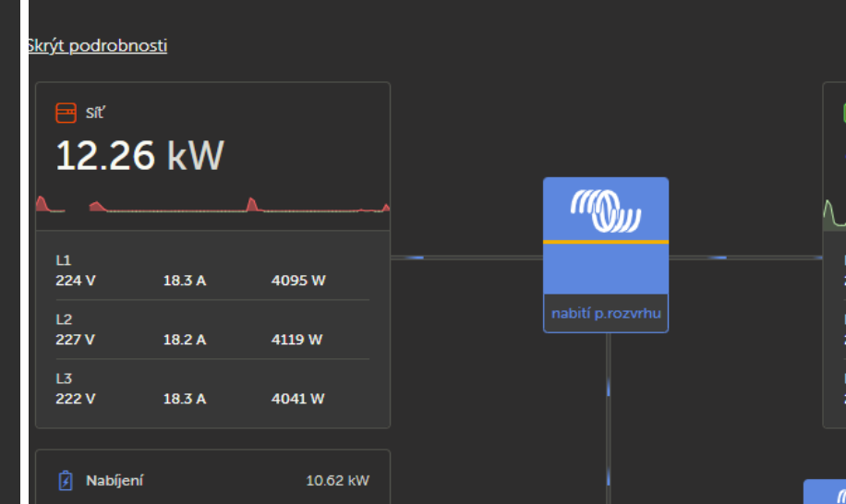Click the 10.62 kW charging value
Screen dimensions: 846x504
337,480
